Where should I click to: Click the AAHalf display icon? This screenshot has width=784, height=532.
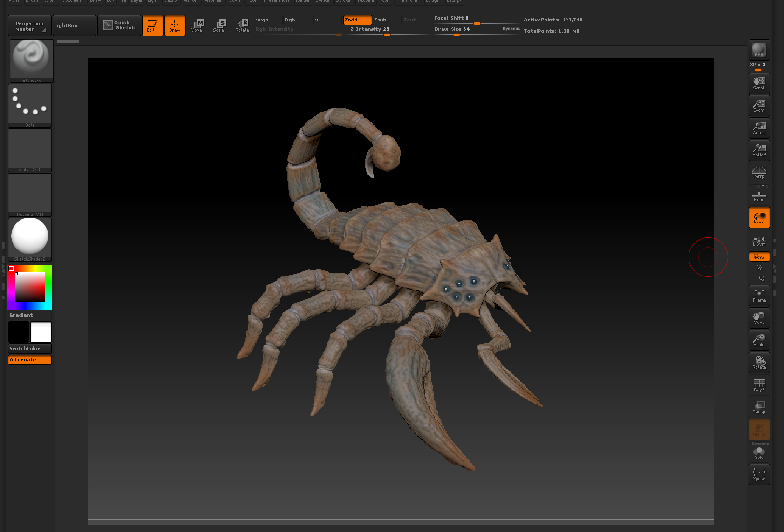[759, 150]
